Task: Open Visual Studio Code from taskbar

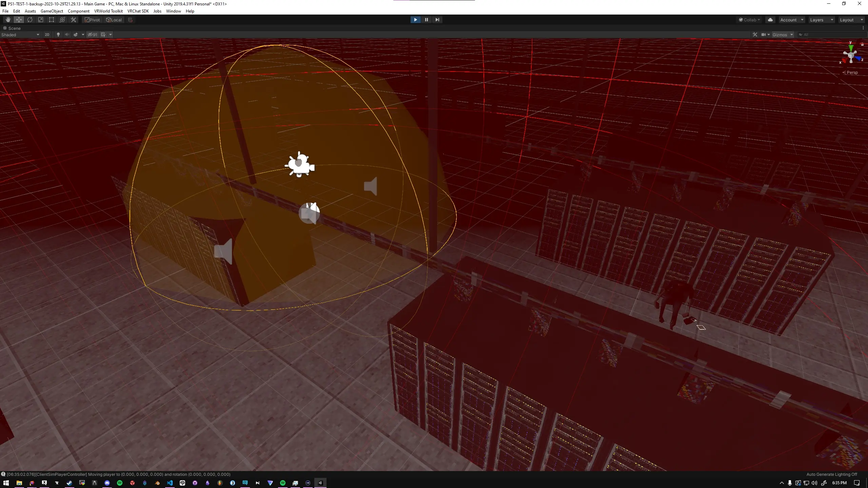Action: tap(170, 483)
